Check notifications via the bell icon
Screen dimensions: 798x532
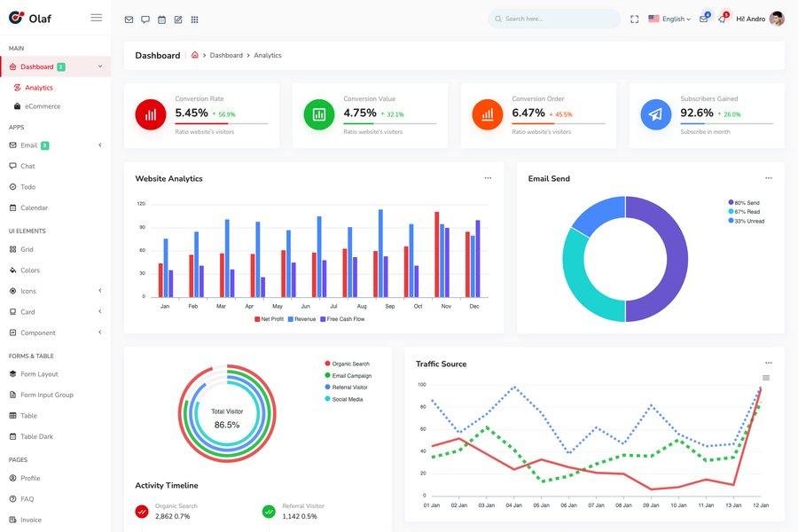(x=721, y=17)
